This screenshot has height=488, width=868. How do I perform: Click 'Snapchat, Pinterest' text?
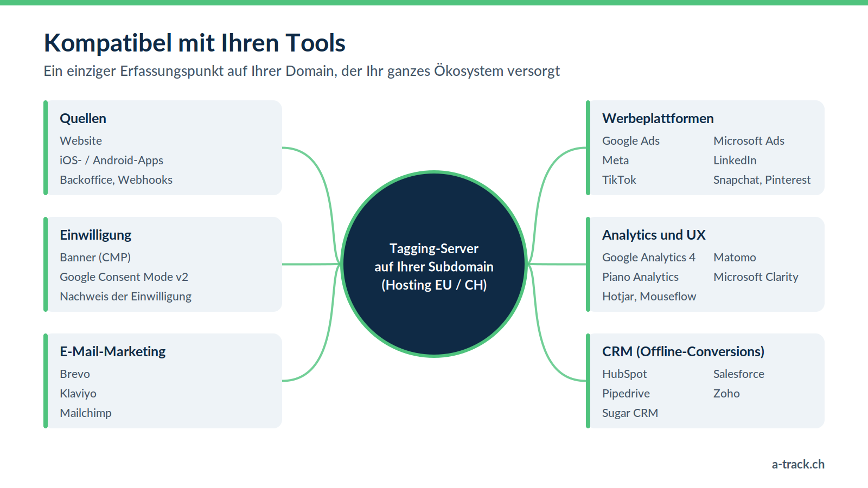762,179
